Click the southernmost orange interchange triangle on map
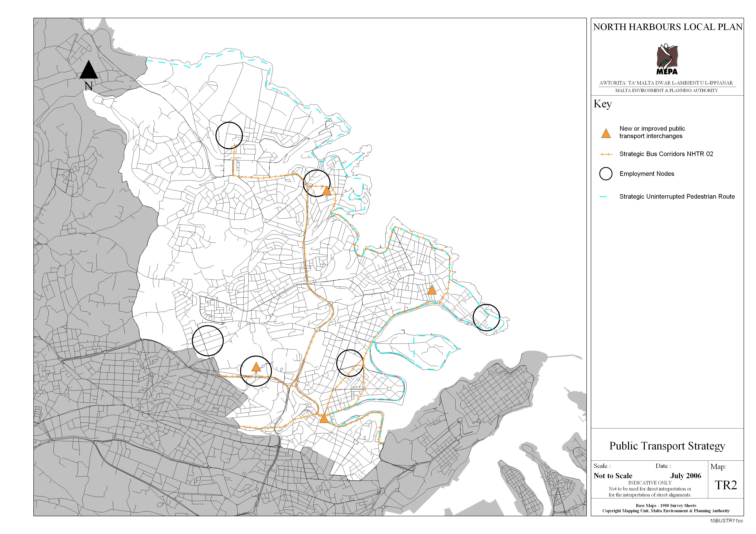Image resolution: width=756 pixels, height=534 pixels. [324, 418]
